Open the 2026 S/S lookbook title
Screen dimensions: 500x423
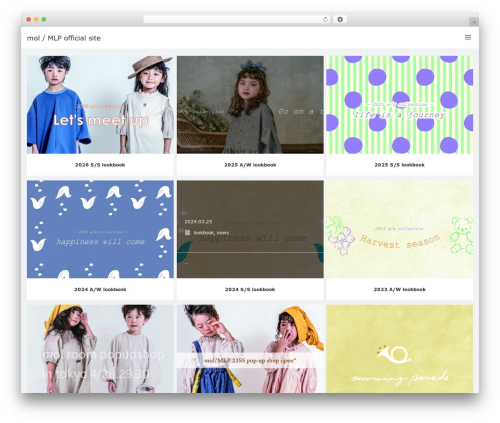(100, 165)
